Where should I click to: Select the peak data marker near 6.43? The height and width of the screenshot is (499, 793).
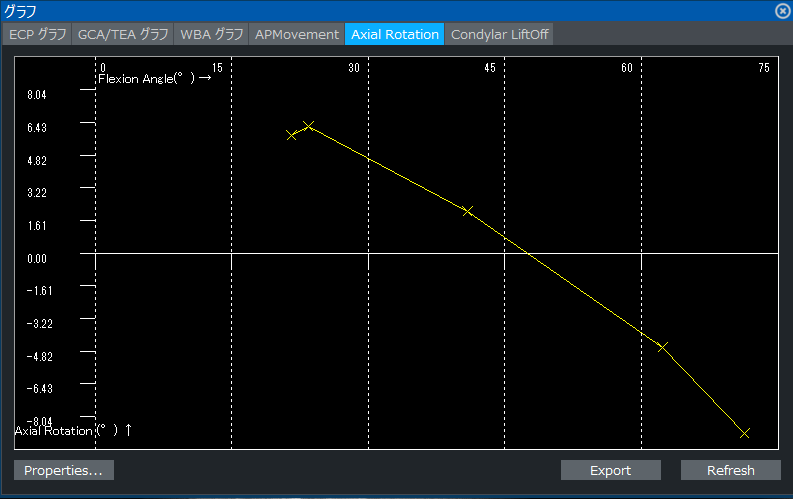[309, 126]
